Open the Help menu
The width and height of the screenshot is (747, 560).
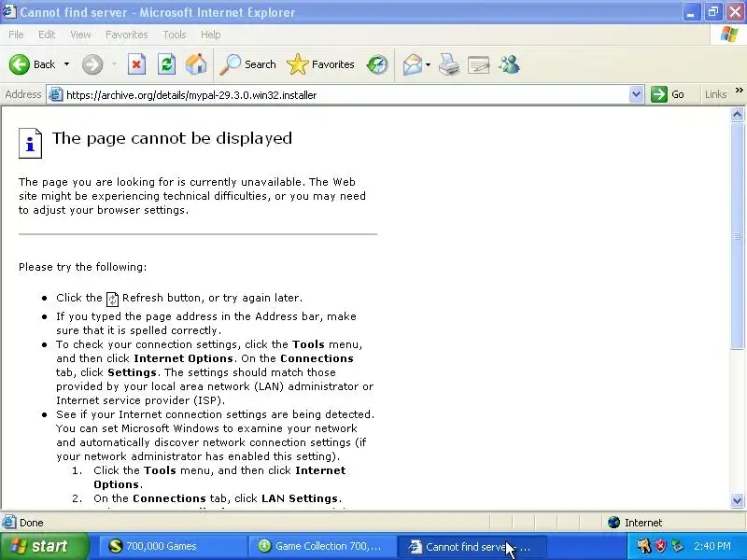[210, 35]
